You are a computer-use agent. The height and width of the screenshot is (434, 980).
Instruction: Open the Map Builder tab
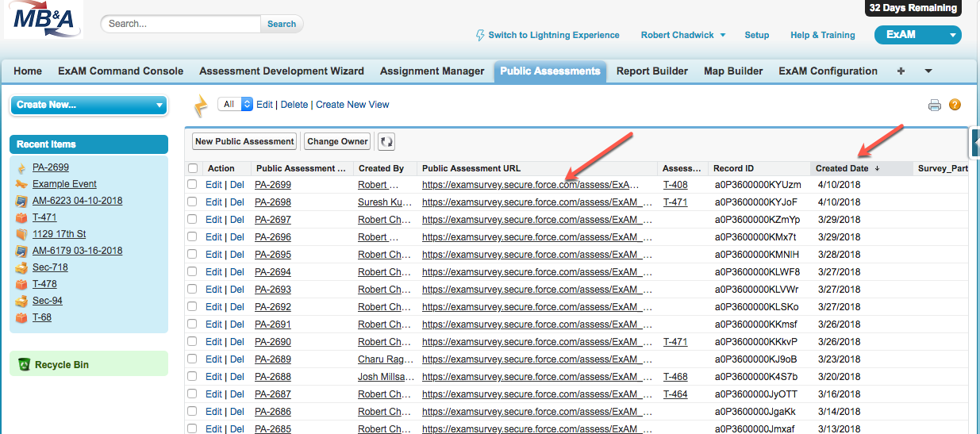[x=733, y=71]
